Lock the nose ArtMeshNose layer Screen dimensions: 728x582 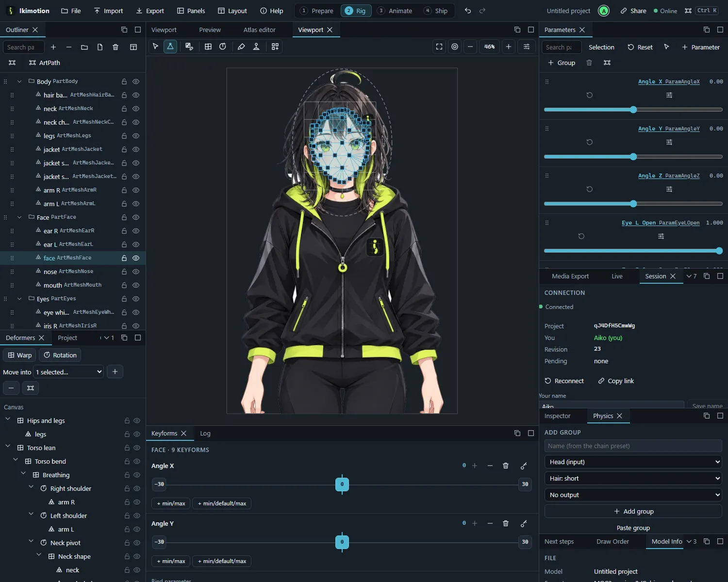pyautogui.click(x=124, y=272)
